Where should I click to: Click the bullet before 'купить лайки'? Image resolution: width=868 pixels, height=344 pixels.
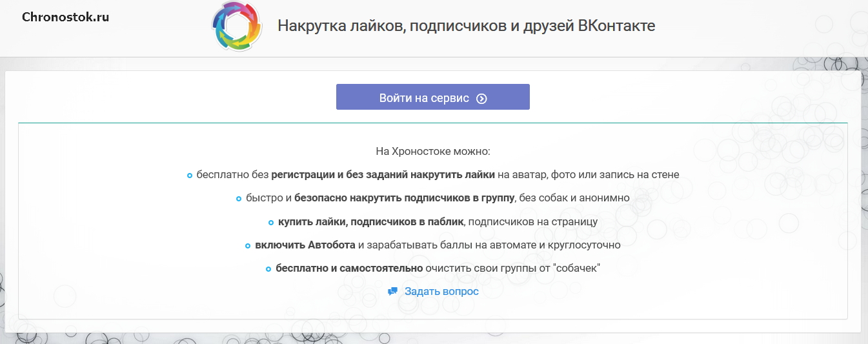[x=271, y=223]
